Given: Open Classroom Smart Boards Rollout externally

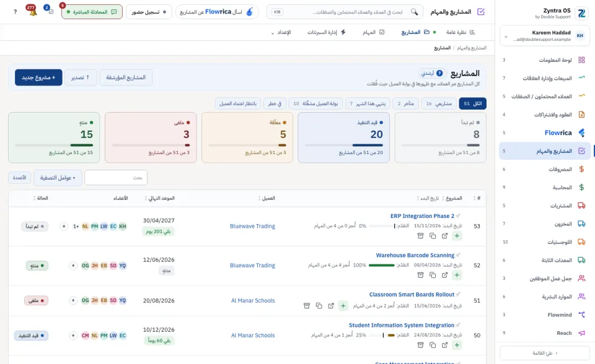Looking at the screenshot, I should 331,306.
